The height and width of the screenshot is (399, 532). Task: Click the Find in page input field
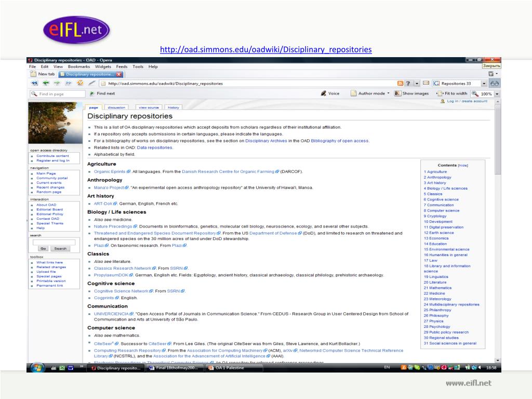click(x=58, y=94)
